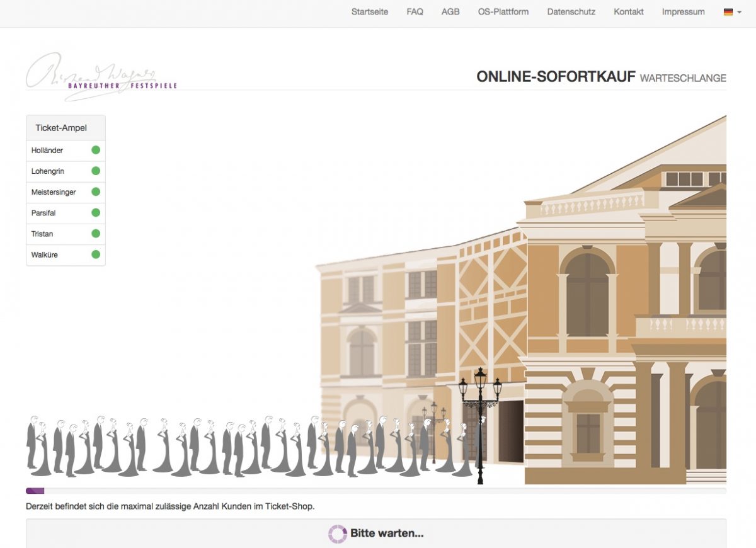Viewport: 756px width, 548px height.
Task: Open the Kontakt page
Action: click(629, 11)
